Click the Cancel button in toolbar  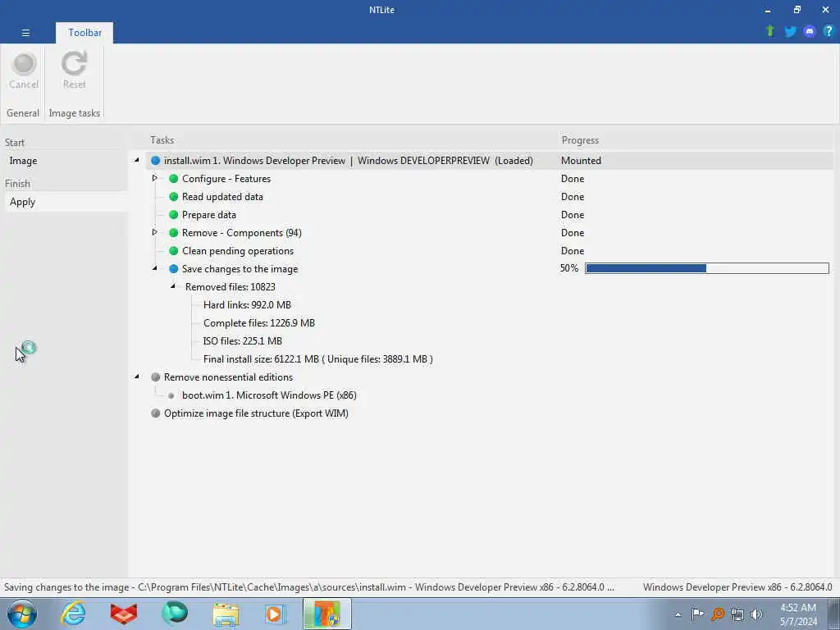pos(24,71)
